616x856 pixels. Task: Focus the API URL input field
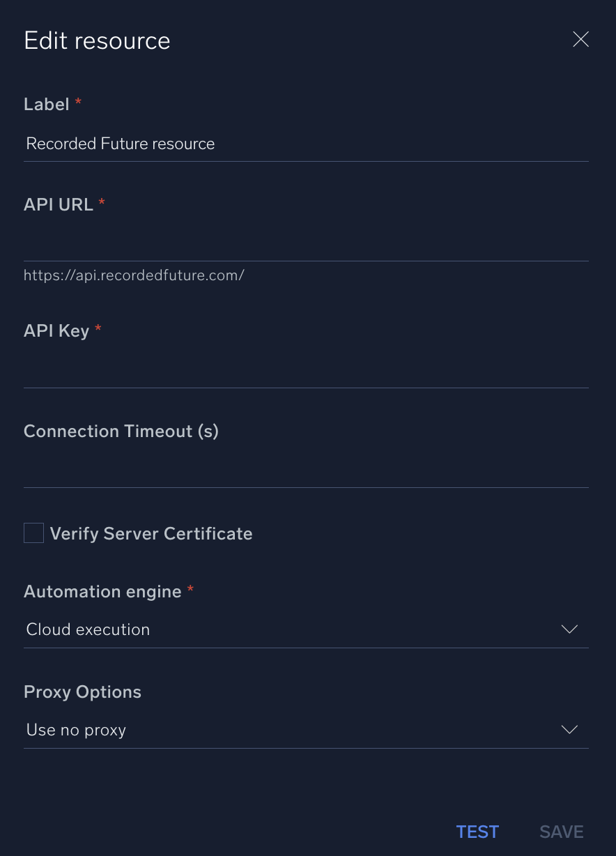305,245
